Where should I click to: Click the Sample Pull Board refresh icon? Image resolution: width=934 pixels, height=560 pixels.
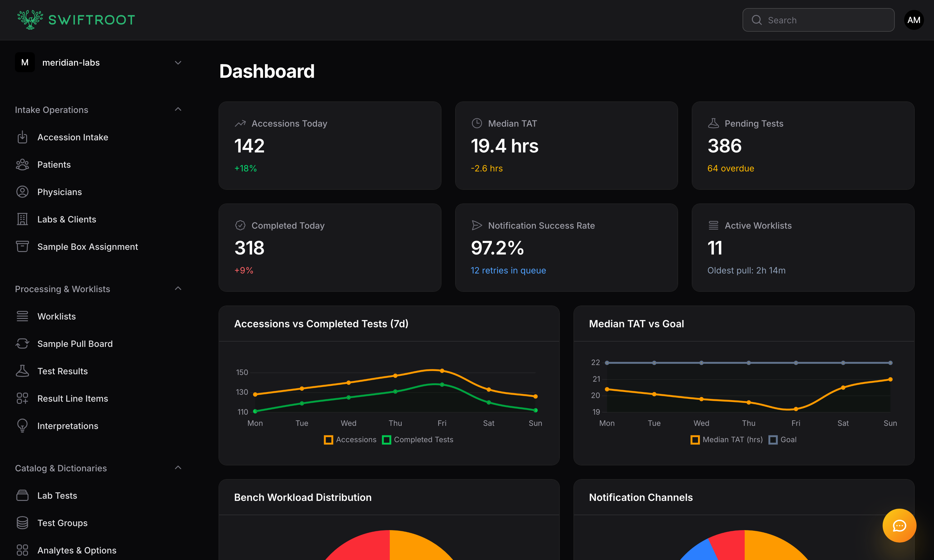(23, 344)
